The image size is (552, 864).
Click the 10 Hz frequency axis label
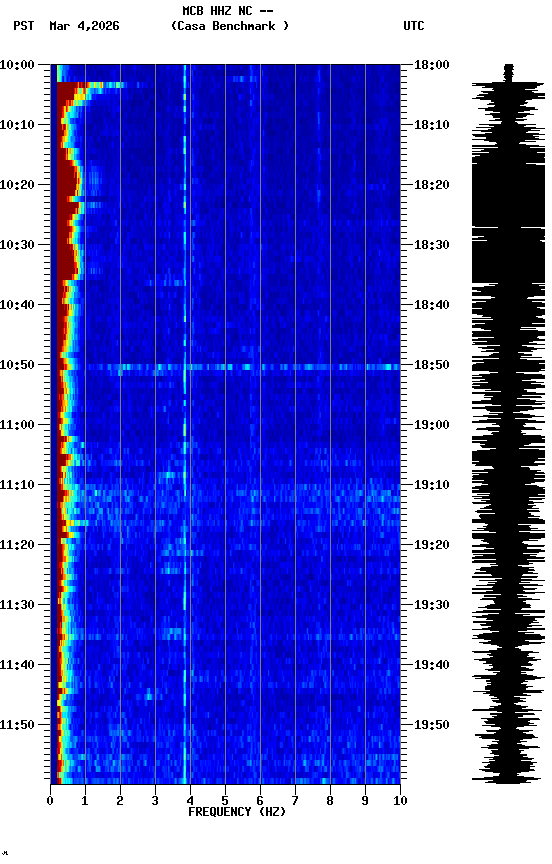(401, 801)
